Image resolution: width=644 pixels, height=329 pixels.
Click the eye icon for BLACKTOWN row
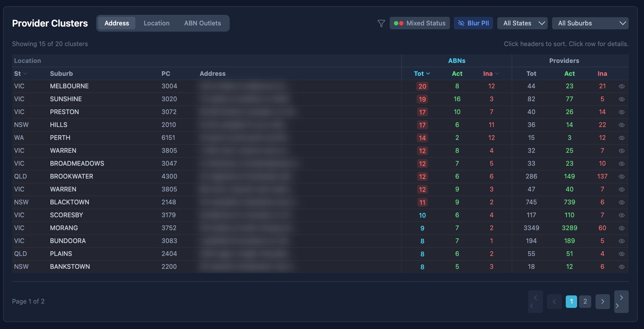point(622,202)
